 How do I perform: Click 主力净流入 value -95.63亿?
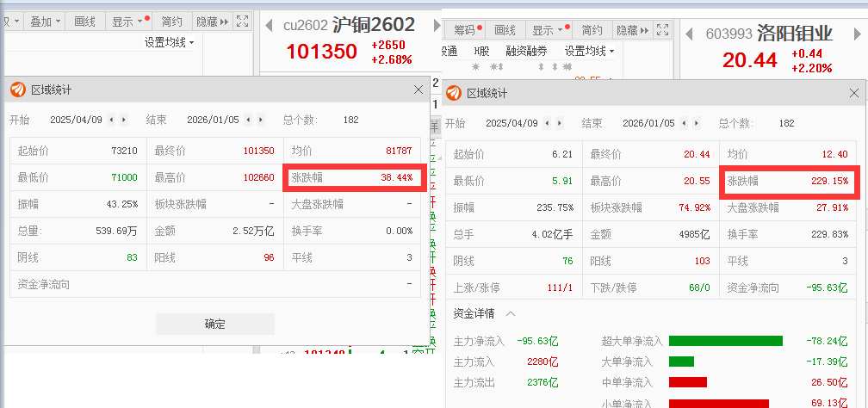[537, 341]
